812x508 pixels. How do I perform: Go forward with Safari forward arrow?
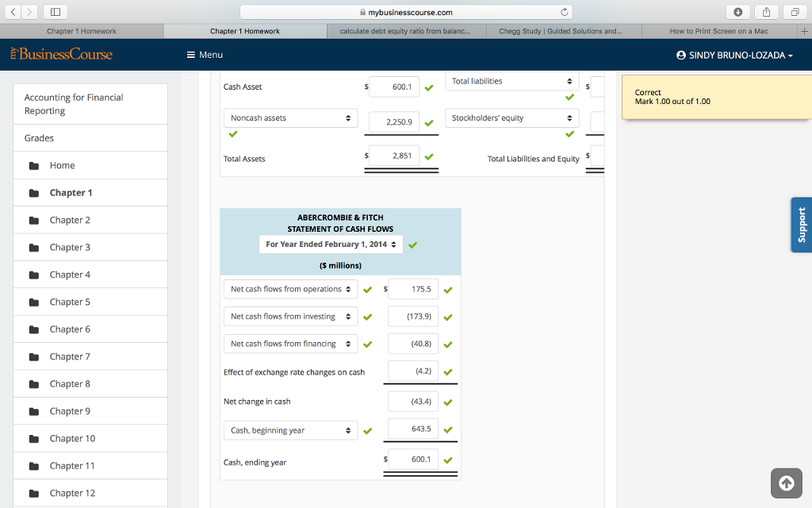click(29, 12)
